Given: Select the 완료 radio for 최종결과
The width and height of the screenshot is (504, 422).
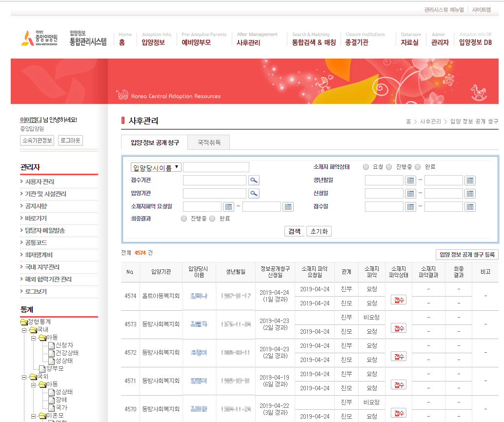Looking at the screenshot, I should click(x=212, y=219).
